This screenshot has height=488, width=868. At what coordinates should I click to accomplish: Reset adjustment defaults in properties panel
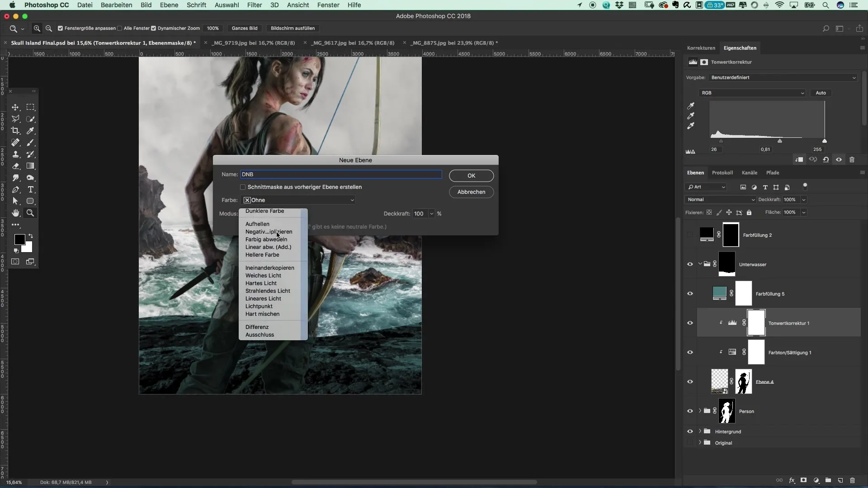point(826,160)
